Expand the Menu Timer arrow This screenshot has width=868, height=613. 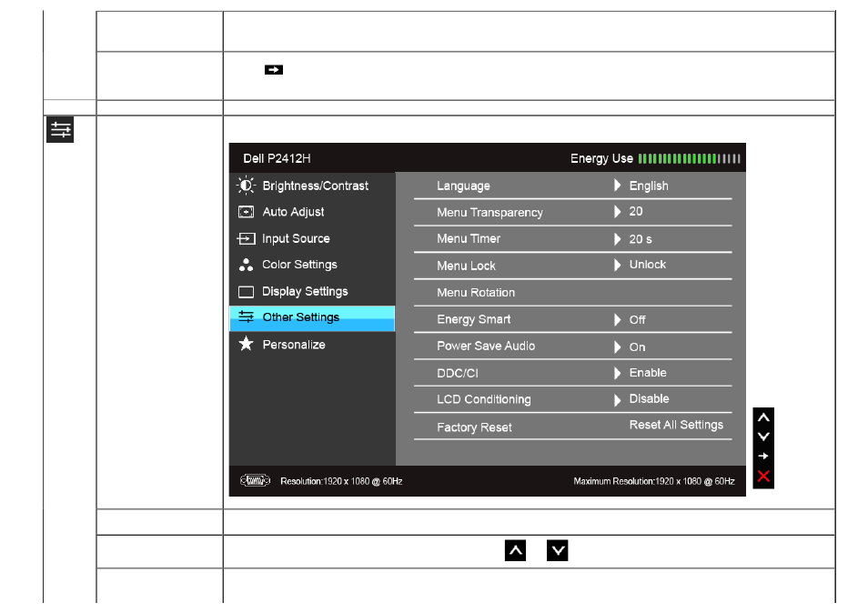tap(617, 239)
